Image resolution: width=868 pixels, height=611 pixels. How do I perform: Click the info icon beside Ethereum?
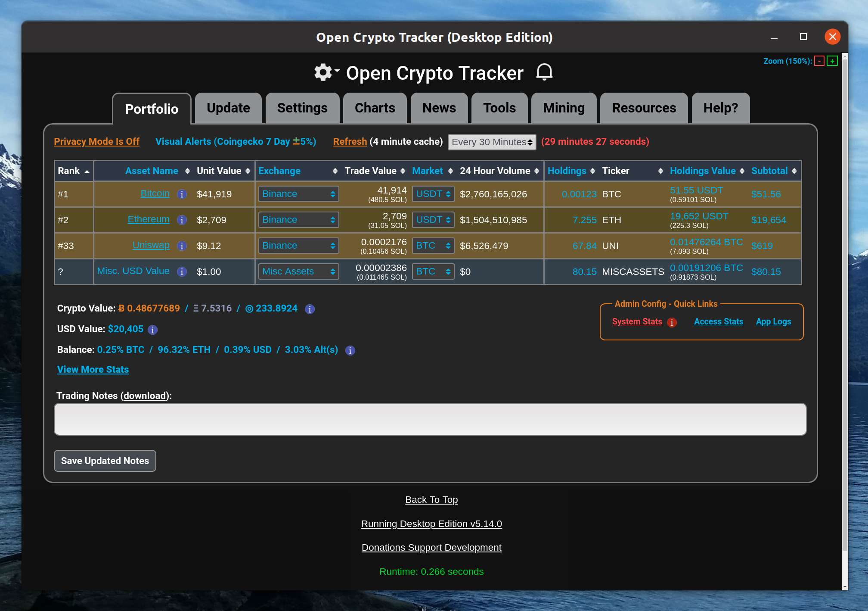(x=182, y=220)
